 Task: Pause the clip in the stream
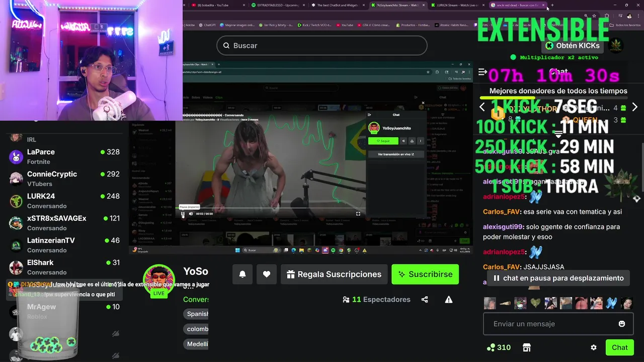pos(183,214)
